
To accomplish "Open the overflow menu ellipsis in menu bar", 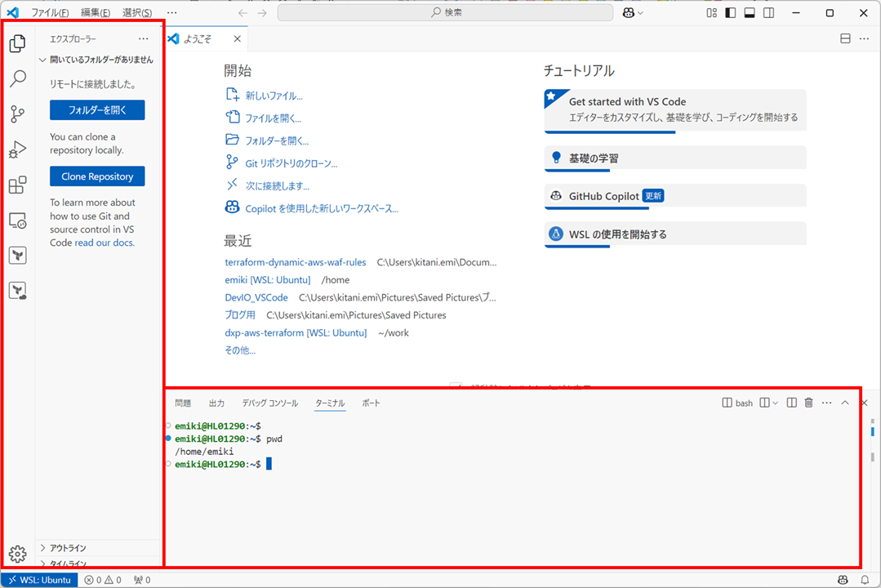I will pyautogui.click(x=172, y=12).
